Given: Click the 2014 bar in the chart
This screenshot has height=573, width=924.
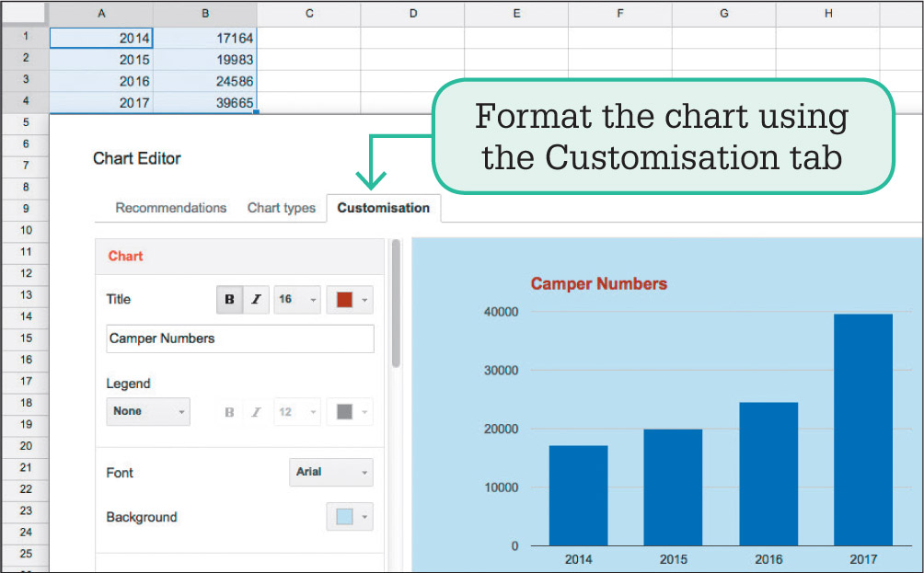Looking at the screenshot, I should tap(578, 496).
